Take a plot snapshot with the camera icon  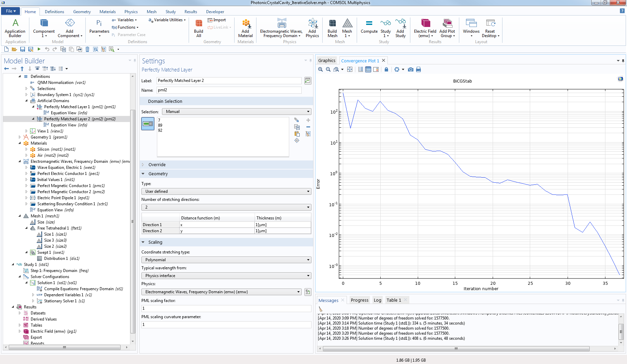click(x=410, y=69)
